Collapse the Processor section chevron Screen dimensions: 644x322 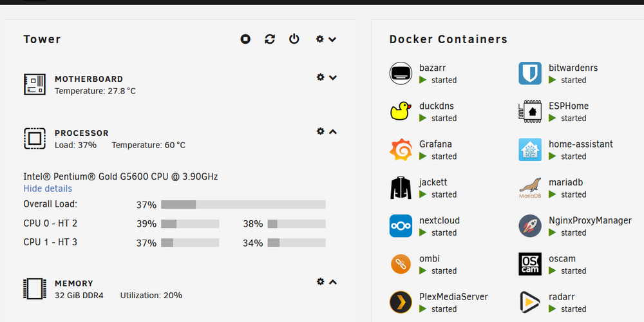pyautogui.click(x=333, y=132)
